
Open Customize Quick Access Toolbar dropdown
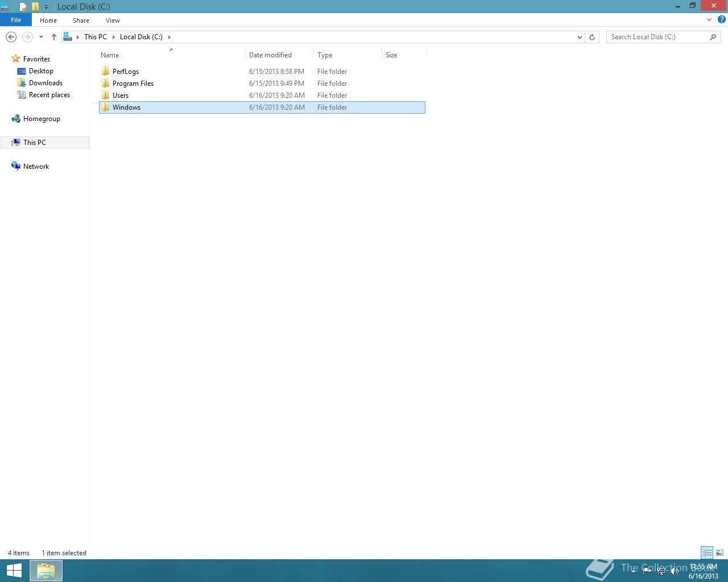coord(47,7)
